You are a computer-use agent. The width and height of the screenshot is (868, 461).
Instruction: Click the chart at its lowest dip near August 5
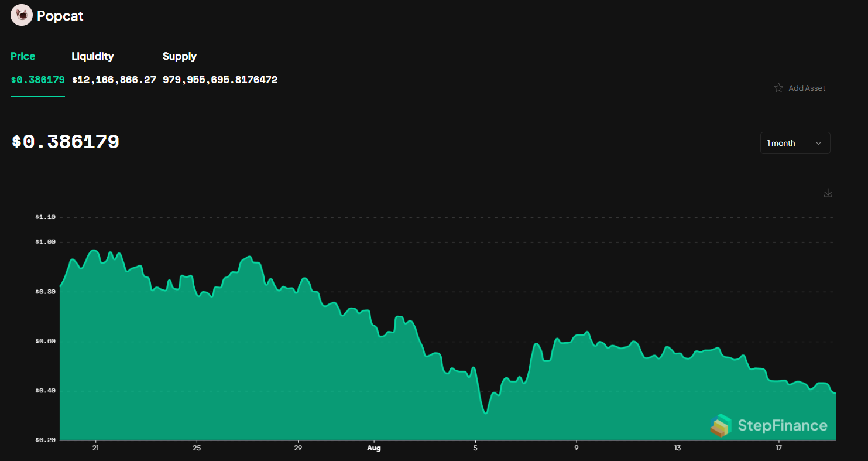pos(485,412)
